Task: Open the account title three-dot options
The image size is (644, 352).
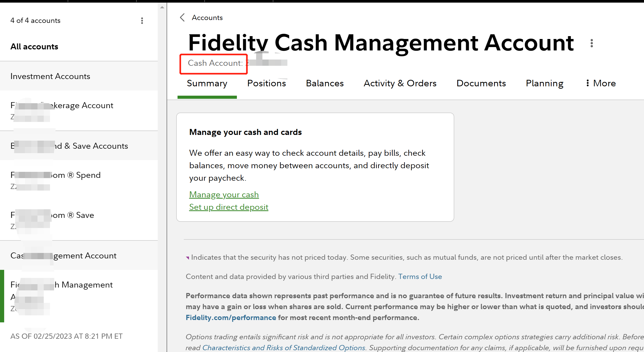Action: (x=591, y=43)
